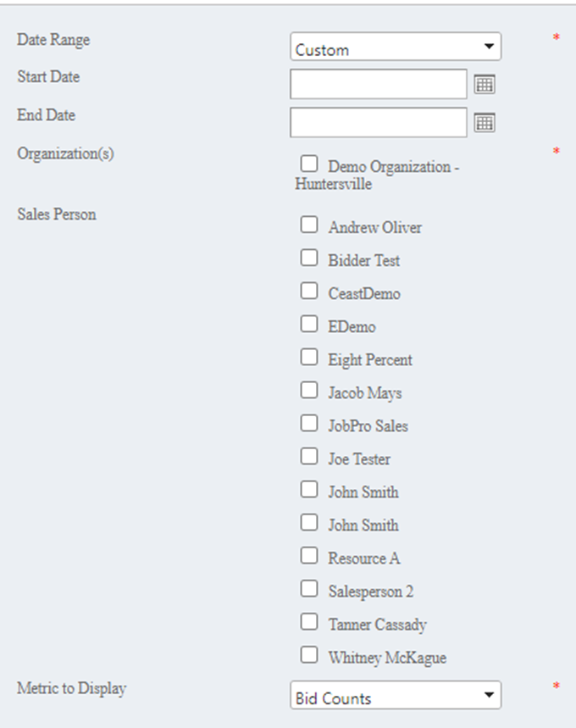The width and height of the screenshot is (576, 728).
Task: Expand the Date Range Custom dropdown
Action: coord(395,47)
